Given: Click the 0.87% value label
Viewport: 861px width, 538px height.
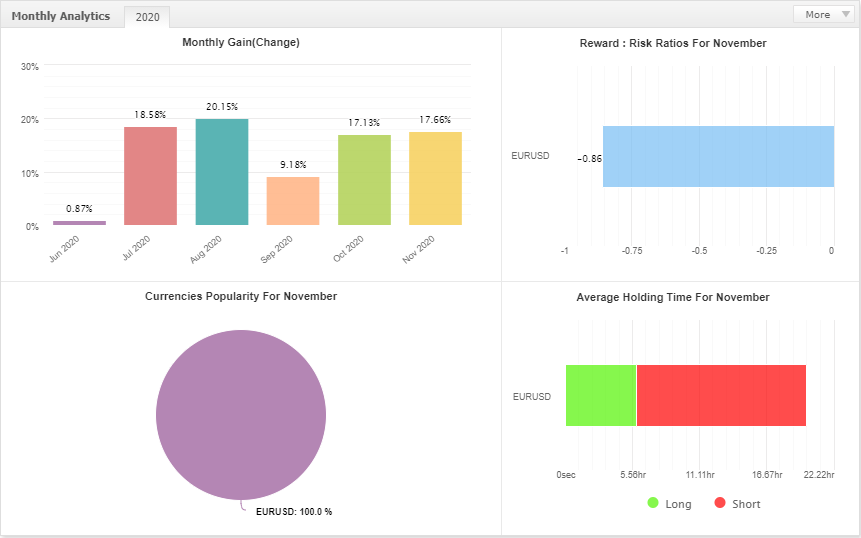Looking at the screenshot, I should (79, 209).
